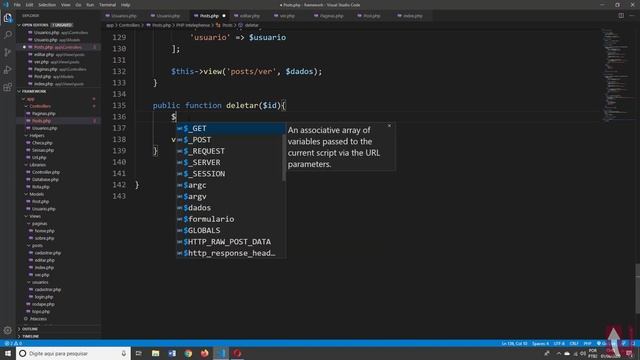Screen dimensions: 640x360
Task: Choose $_POST from the suggestion list
Action: (x=231, y=140)
